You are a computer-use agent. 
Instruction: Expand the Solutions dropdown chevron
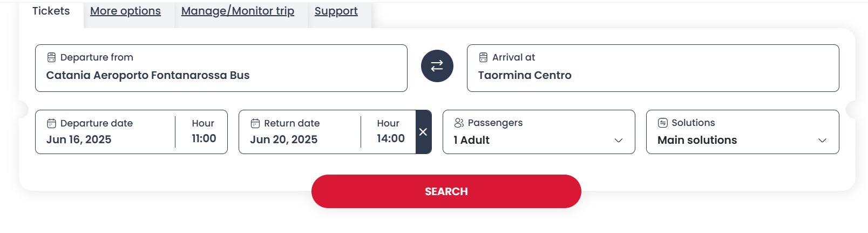pos(822,141)
